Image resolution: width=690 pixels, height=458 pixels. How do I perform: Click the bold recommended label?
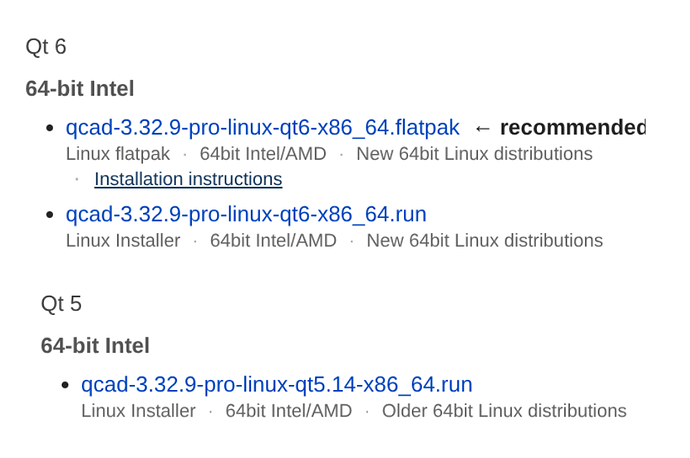(x=573, y=128)
